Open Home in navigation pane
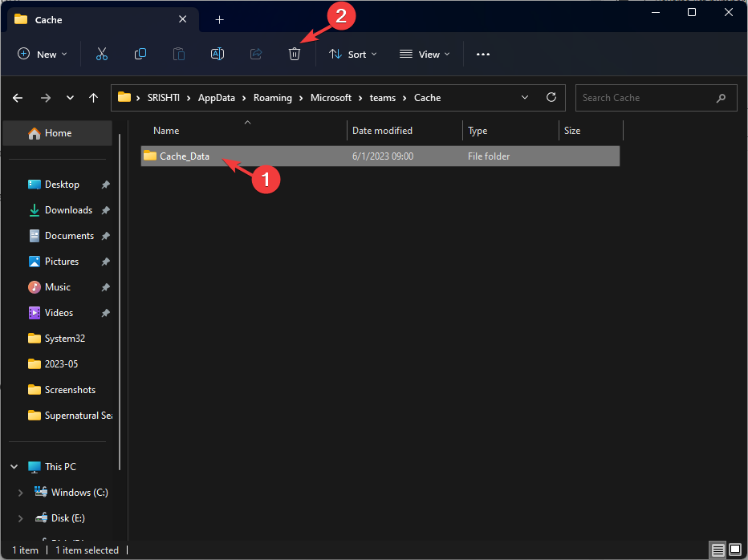 (x=58, y=133)
